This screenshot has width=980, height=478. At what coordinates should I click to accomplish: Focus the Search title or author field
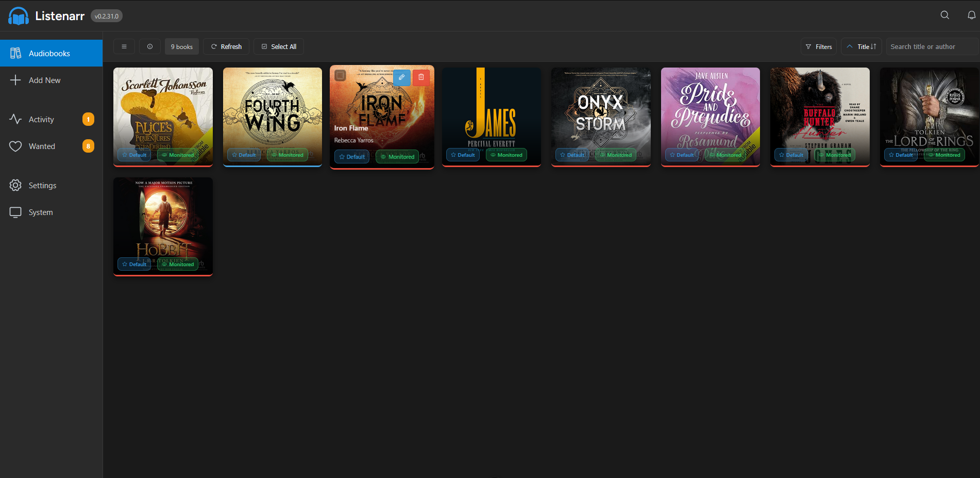pyautogui.click(x=933, y=46)
